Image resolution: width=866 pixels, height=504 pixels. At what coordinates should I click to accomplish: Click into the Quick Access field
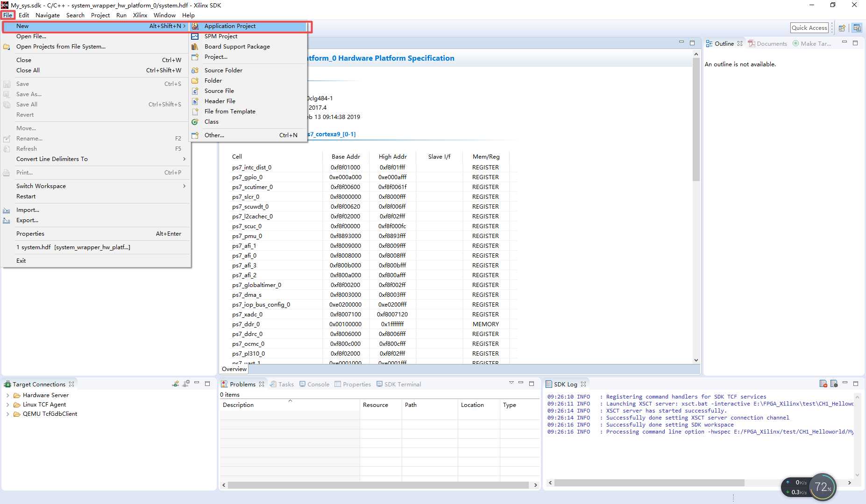click(809, 28)
